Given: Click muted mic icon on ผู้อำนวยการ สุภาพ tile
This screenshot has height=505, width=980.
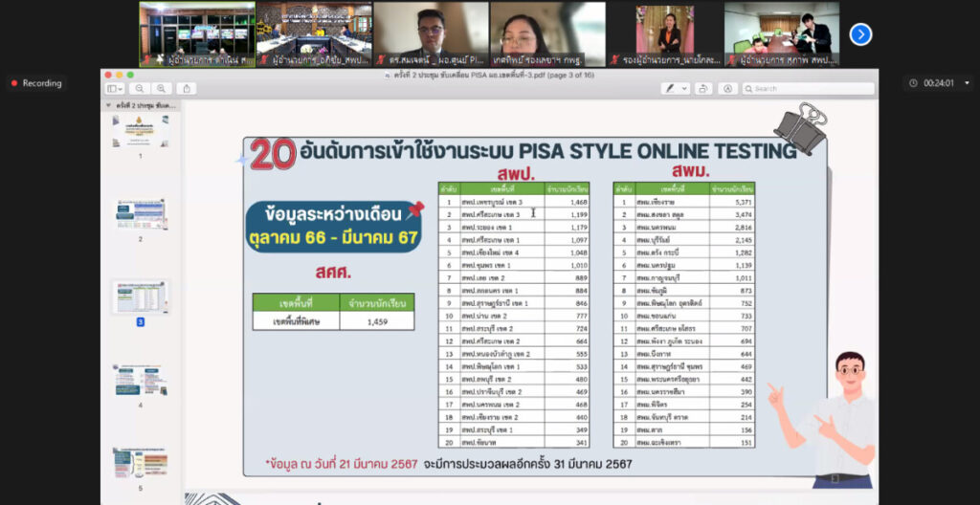Looking at the screenshot, I should coord(731,60).
